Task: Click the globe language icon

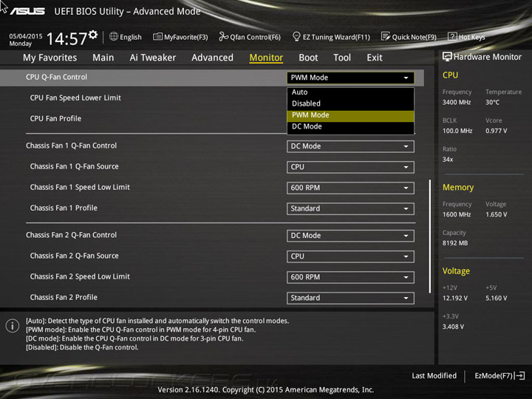Action: point(114,36)
